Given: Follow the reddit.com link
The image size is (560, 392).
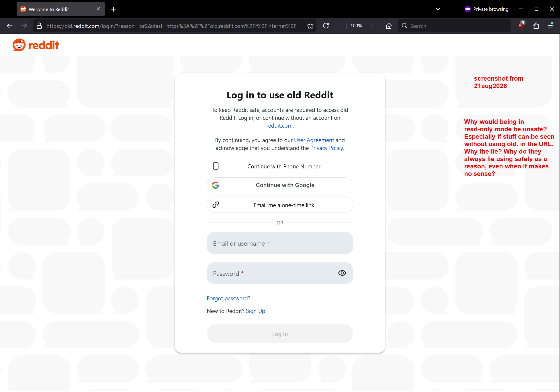Looking at the screenshot, I should click(279, 126).
